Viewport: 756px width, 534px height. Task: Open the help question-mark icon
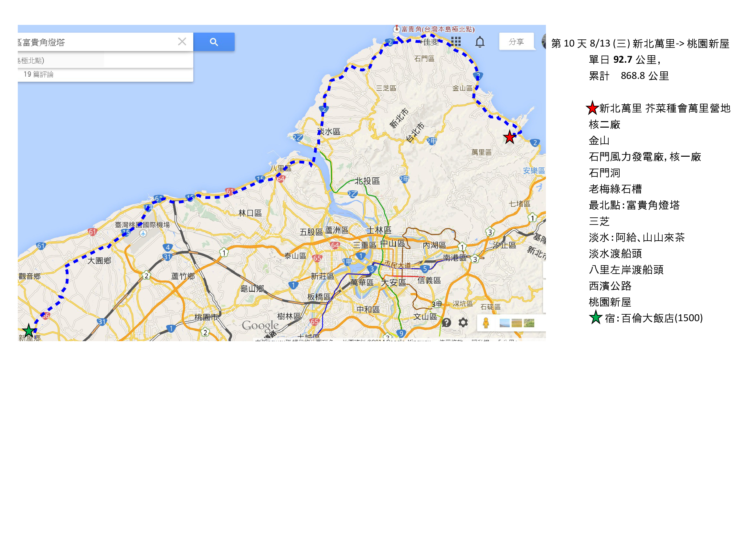(x=446, y=322)
